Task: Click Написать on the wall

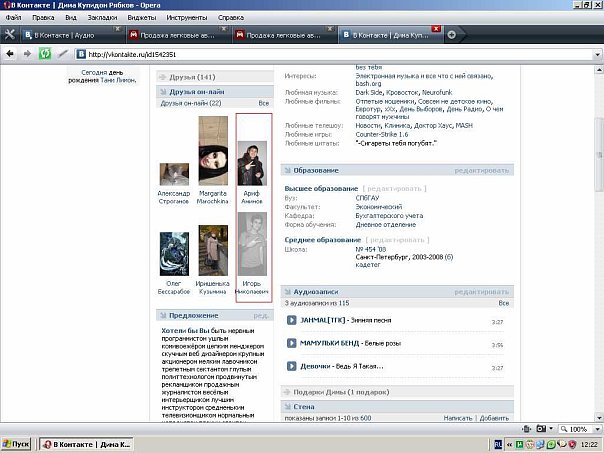Action: click(x=458, y=418)
